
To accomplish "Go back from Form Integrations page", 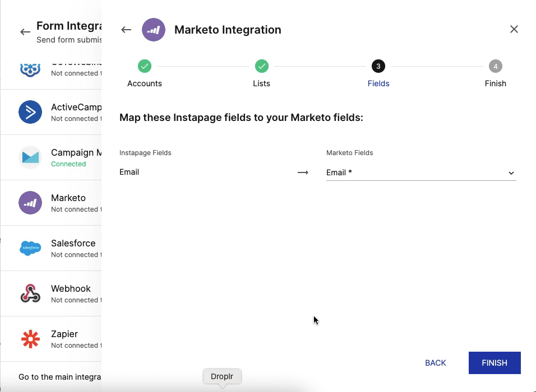I will 25,32.
